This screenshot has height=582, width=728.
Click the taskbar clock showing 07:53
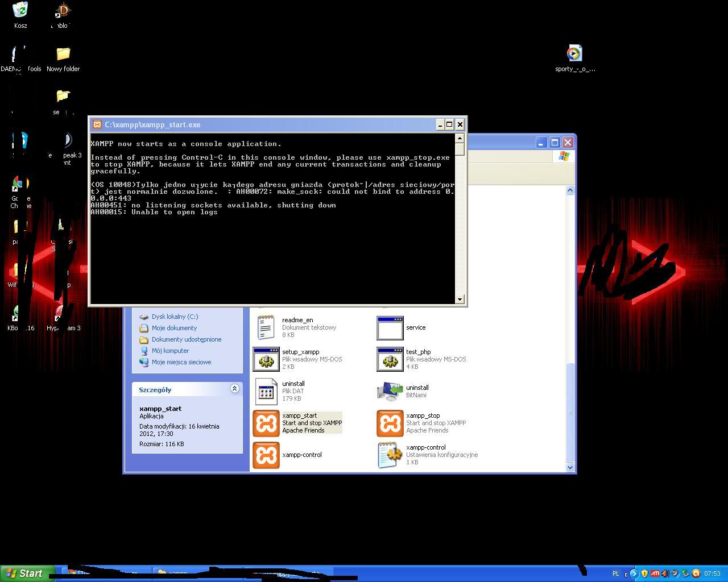(x=712, y=573)
